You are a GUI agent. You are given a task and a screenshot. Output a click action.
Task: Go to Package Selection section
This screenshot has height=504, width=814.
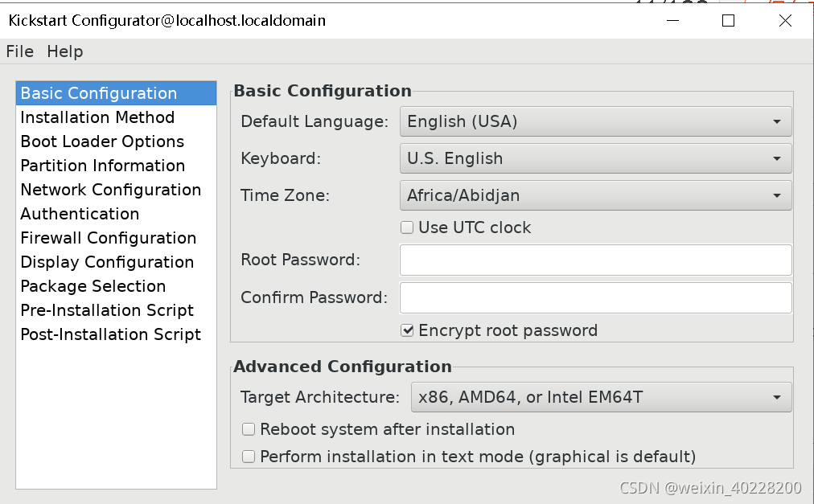click(92, 286)
